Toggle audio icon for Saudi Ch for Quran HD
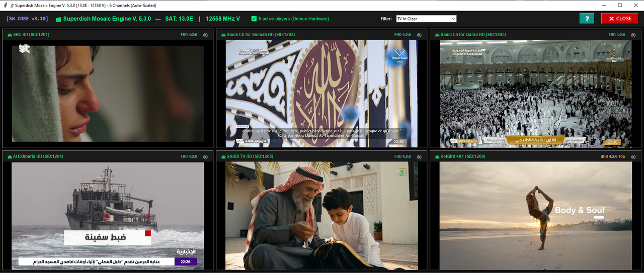The height and width of the screenshot is (273, 644). (633, 35)
